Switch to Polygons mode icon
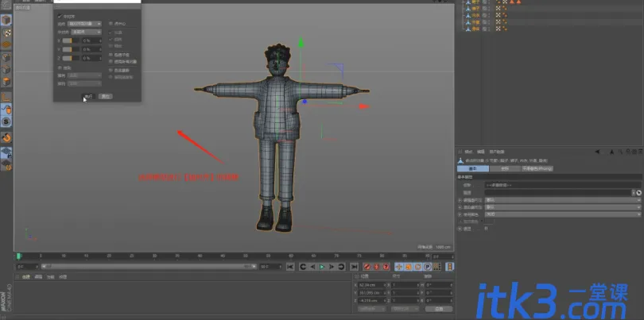644x320 pixels. pyautogui.click(x=6, y=82)
